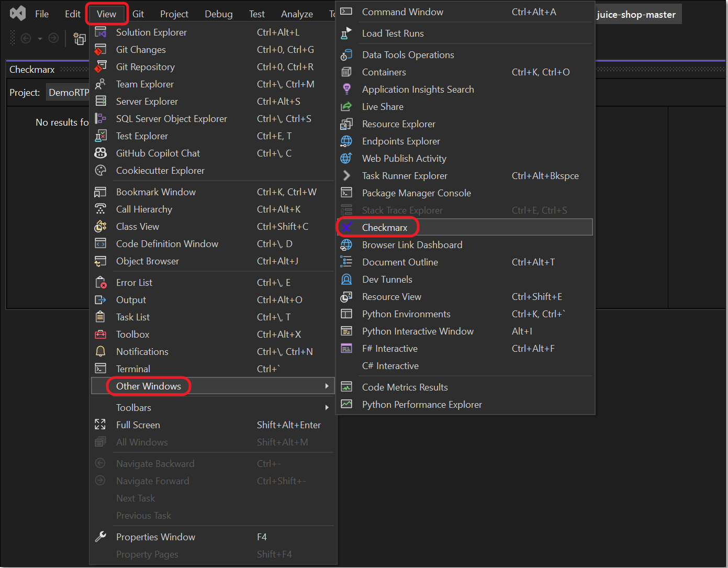Viewport: 728px width, 568px height.
Task: Click the Live Share icon
Action: click(x=346, y=106)
